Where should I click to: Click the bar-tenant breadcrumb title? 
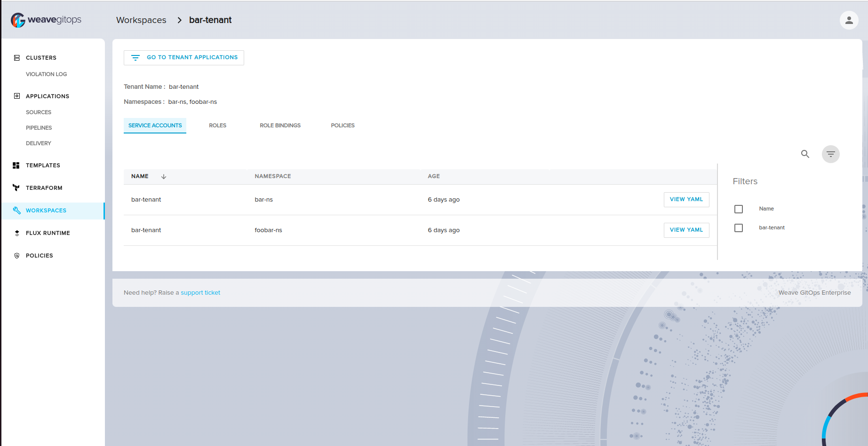pos(210,20)
